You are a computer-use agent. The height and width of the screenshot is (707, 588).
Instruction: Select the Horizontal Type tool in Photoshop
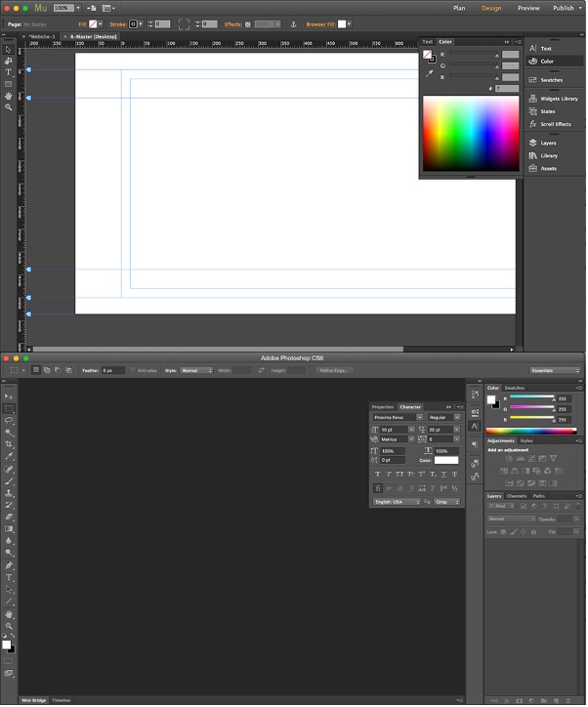pyautogui.click(x=9, y=578)
